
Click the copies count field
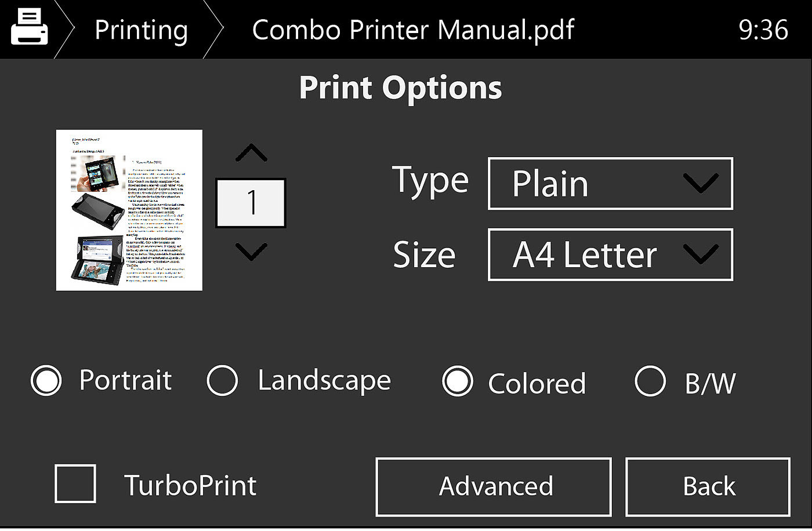coord(251,203)
